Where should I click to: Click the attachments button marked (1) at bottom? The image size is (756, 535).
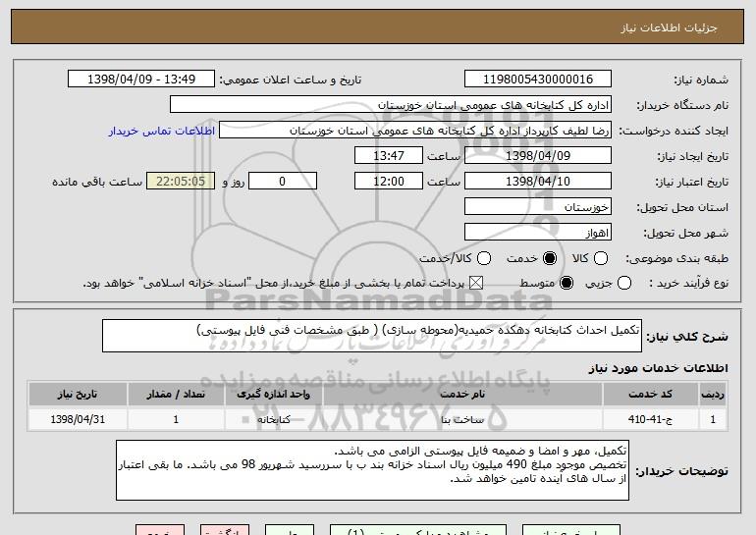pyautogui.click(x=418, y=530)
